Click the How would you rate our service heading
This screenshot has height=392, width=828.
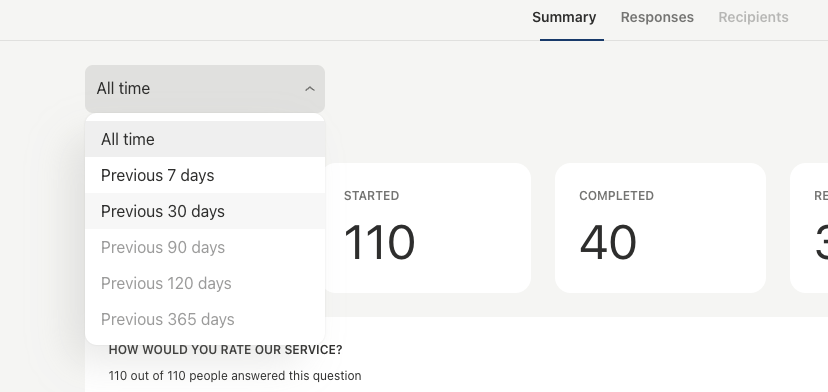(x=225, y=350)
